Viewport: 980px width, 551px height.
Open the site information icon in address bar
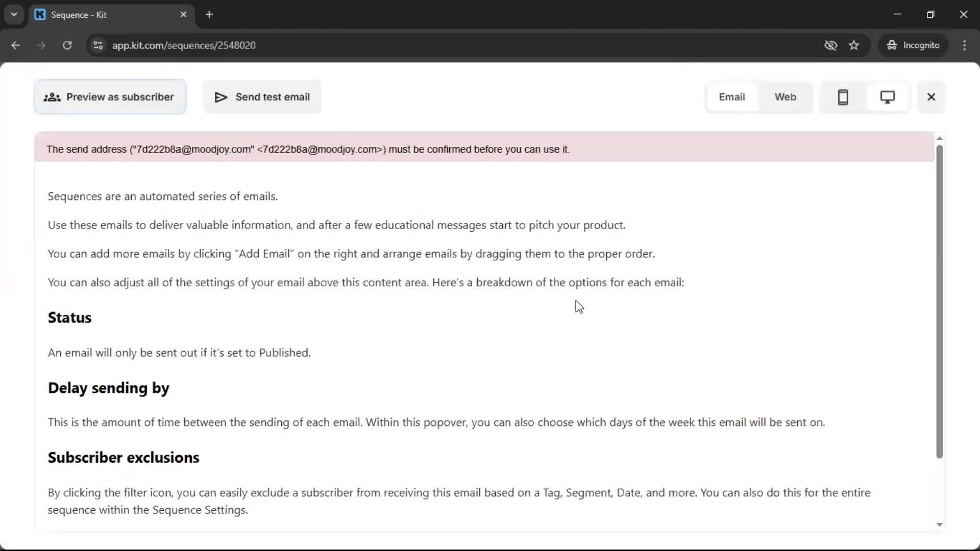[97, 45]
